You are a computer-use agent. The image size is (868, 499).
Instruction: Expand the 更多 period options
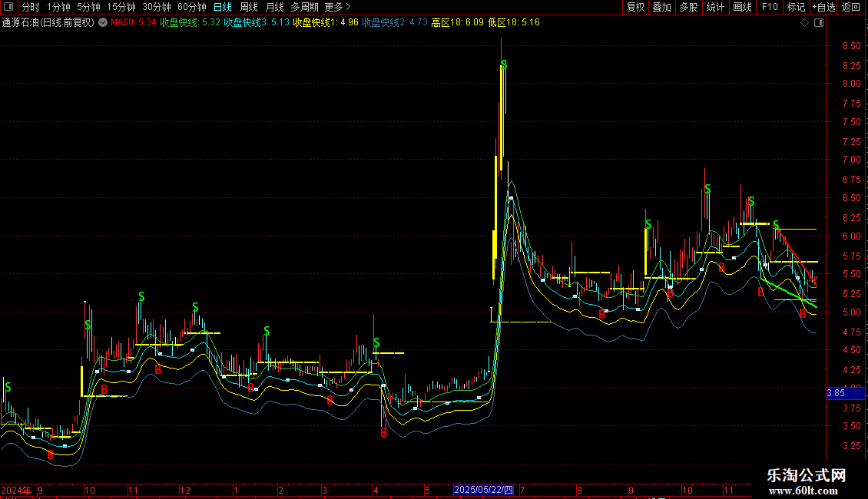337,7
